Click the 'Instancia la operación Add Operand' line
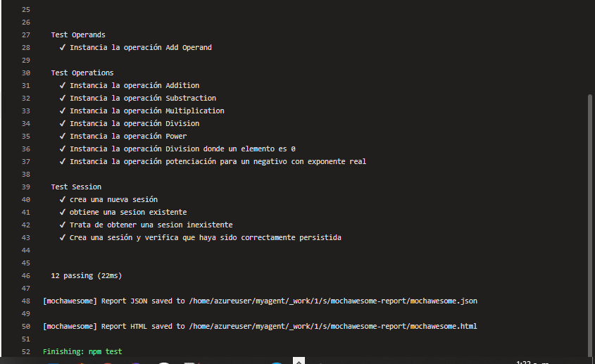This screenshot has width=595, height=364. click(x=136, y=47)
